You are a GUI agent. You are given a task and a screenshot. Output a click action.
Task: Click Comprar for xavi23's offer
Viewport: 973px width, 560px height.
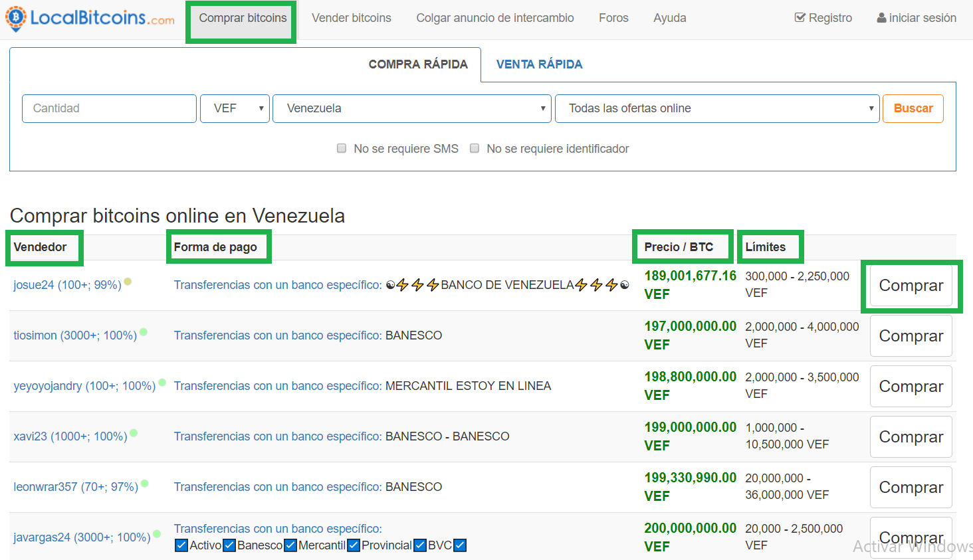911,437
